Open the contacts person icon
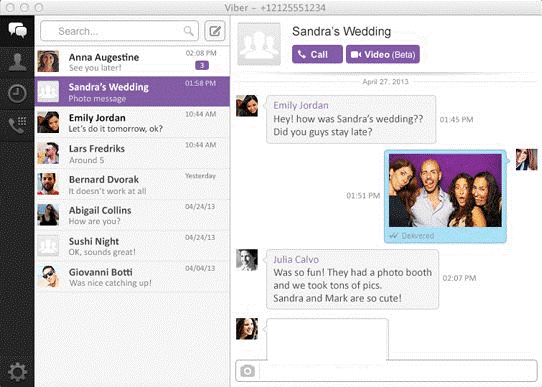Screen dimensions: 542x387 click(x=17, y=62)
